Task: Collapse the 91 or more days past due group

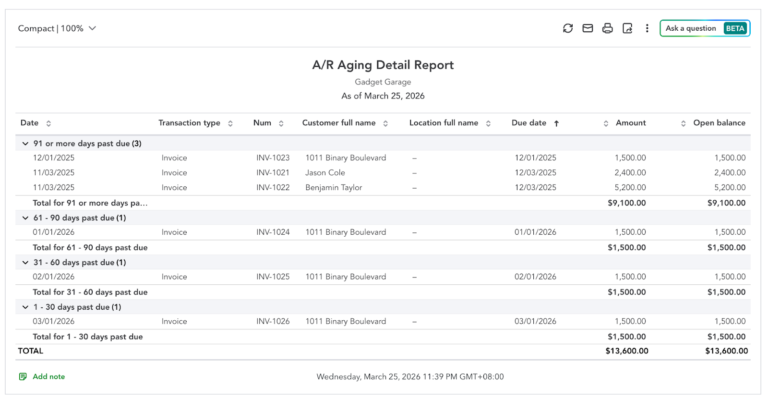Action: [x=25, y=143]
